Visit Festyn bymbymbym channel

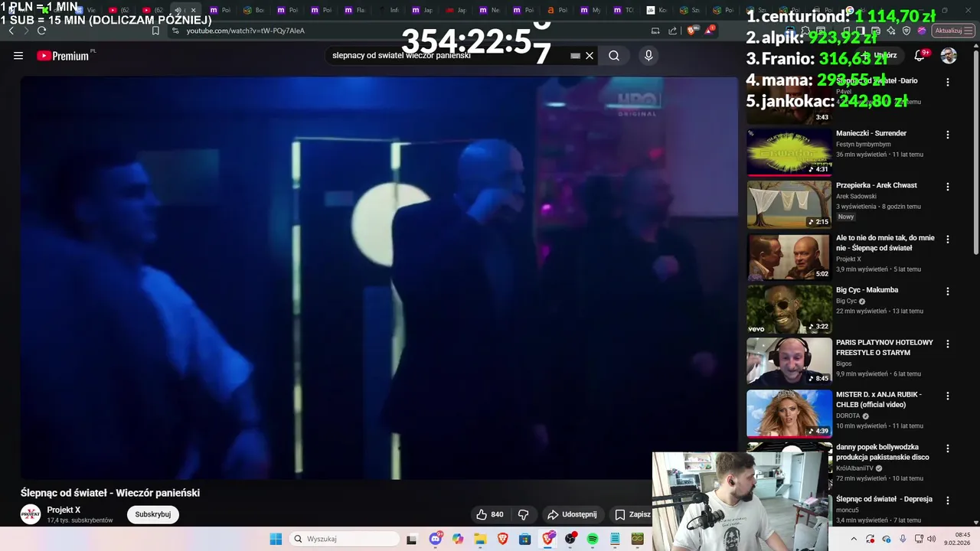(864, 144)
